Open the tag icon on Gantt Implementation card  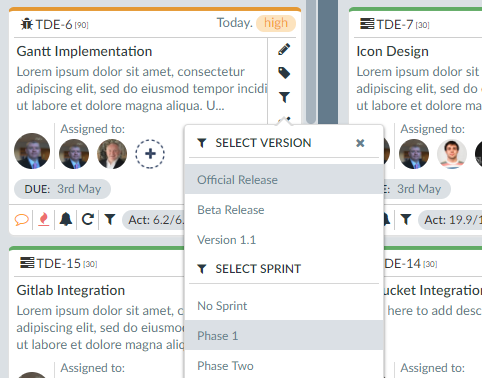(x=284, y=73)
